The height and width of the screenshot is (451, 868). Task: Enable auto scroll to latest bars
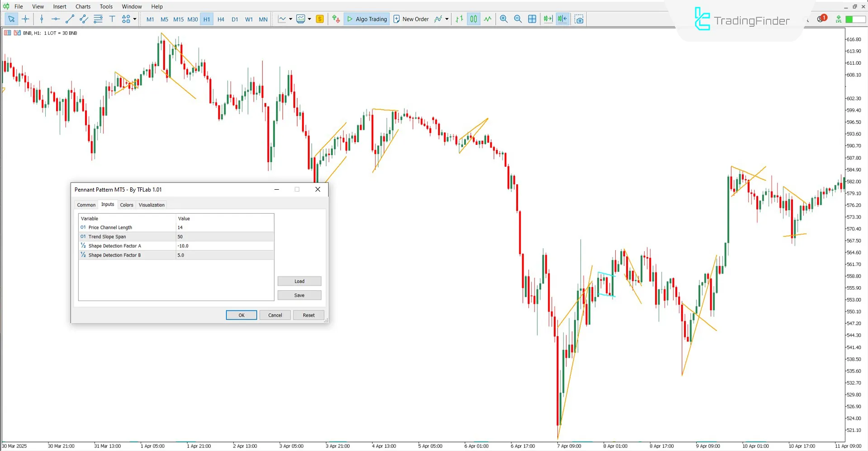point(548,19)
